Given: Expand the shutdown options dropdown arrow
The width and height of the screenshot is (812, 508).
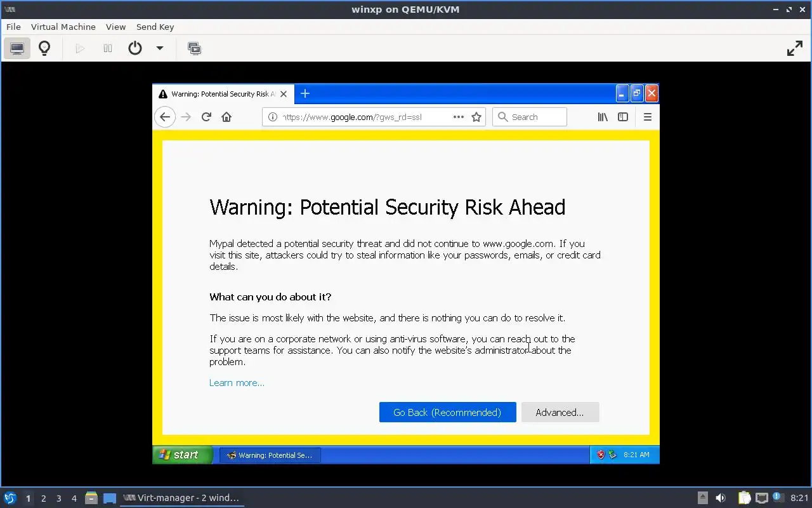Looking at the screenshot, I should point(160,48).
